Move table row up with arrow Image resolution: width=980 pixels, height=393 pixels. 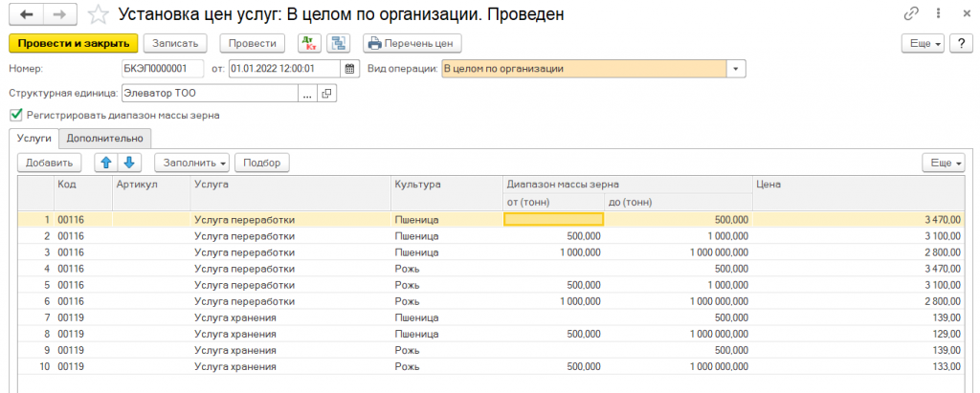tap(108, 163)
